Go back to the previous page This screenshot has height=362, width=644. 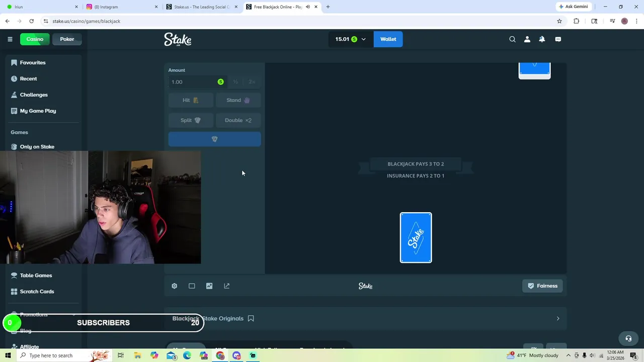(7, 21)
